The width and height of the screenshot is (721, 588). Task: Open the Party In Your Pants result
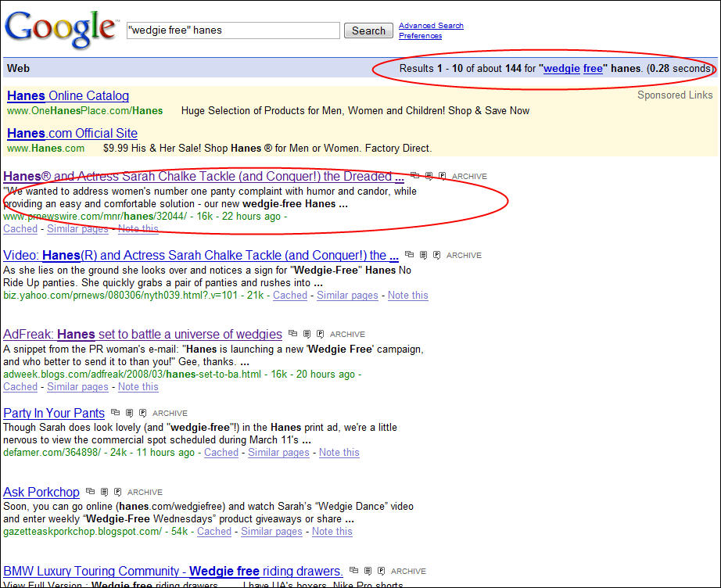coord(54,414)
